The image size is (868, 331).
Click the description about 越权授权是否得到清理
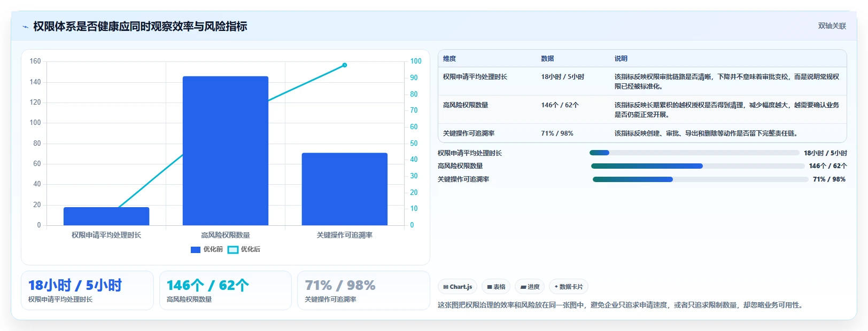[x=727, y=110]
